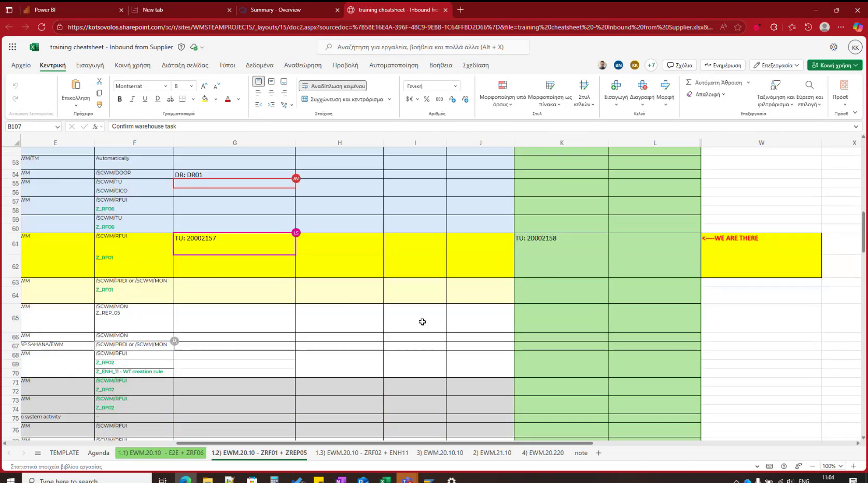Click the Κοινή χρήση share button

click(834, 65)
